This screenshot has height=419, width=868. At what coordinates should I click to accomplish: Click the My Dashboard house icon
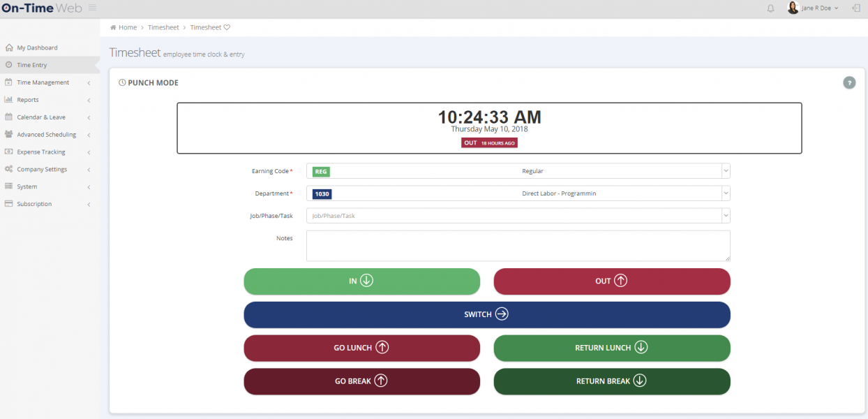coord(9,47)
